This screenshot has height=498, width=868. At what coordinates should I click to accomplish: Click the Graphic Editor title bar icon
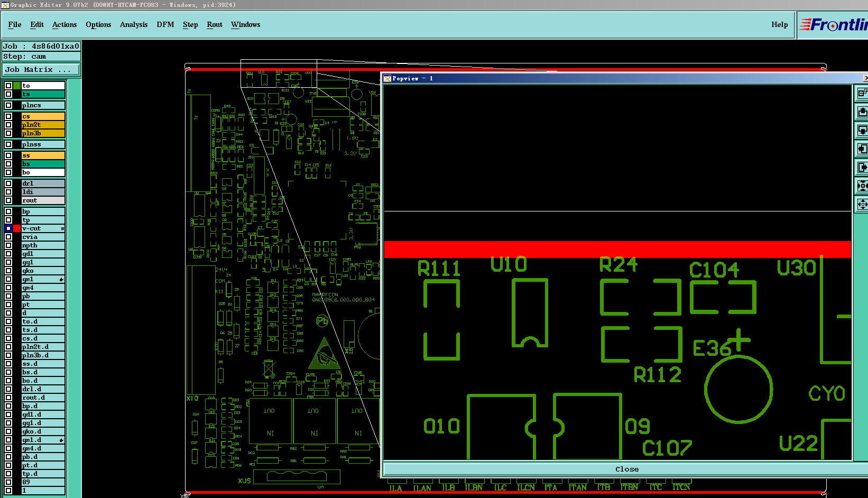click(5, 5)
